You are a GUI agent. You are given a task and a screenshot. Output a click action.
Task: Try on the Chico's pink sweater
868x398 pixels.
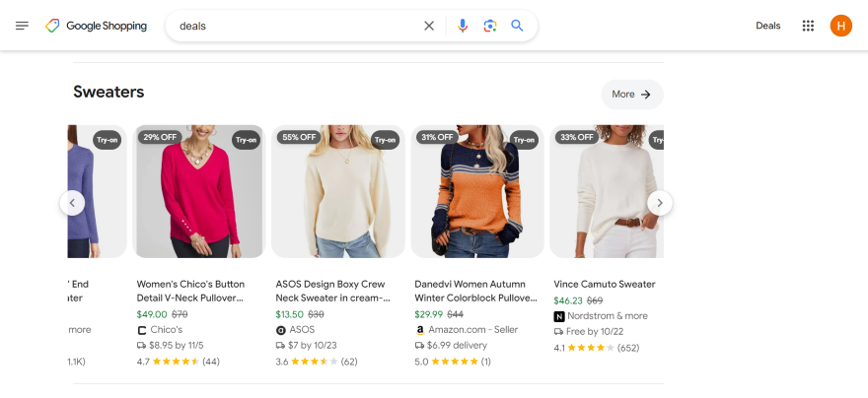[x=247, y=140]
